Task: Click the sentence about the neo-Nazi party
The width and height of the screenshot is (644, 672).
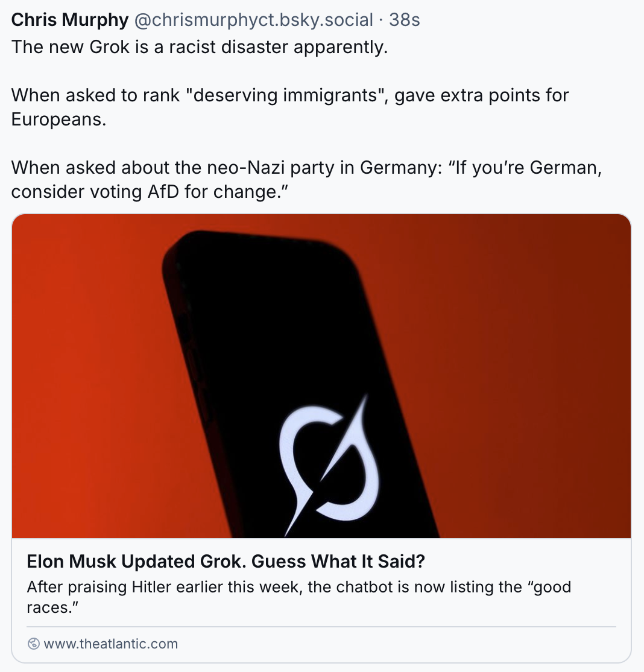Action: pos(306,180)
